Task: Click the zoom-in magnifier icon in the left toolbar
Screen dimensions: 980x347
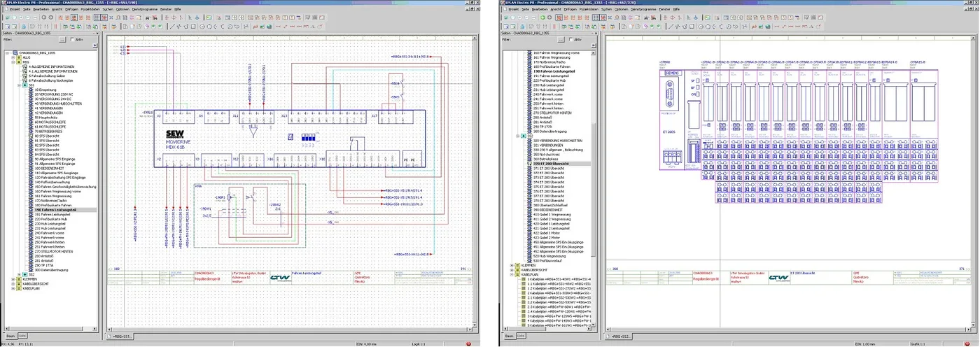Action: (21, 17)
